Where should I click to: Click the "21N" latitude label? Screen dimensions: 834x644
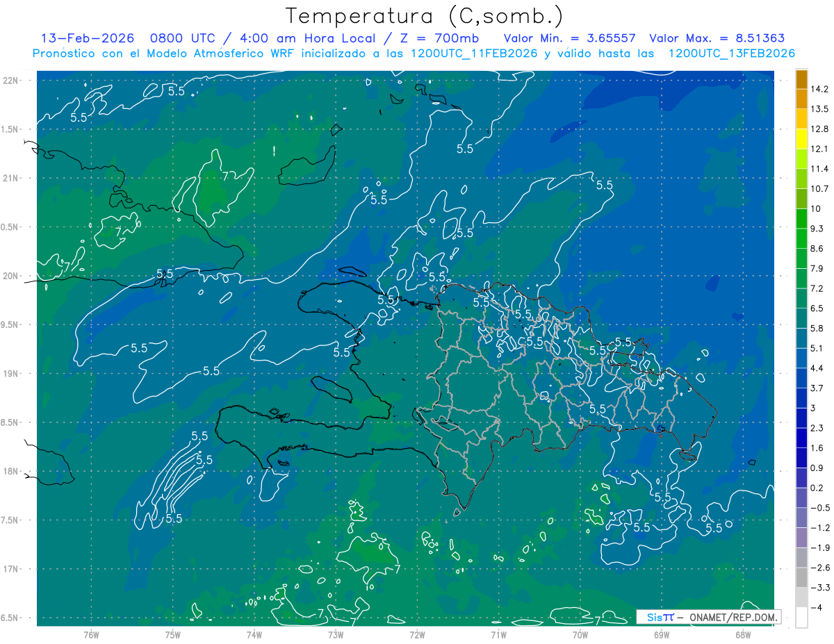(11, 178)
